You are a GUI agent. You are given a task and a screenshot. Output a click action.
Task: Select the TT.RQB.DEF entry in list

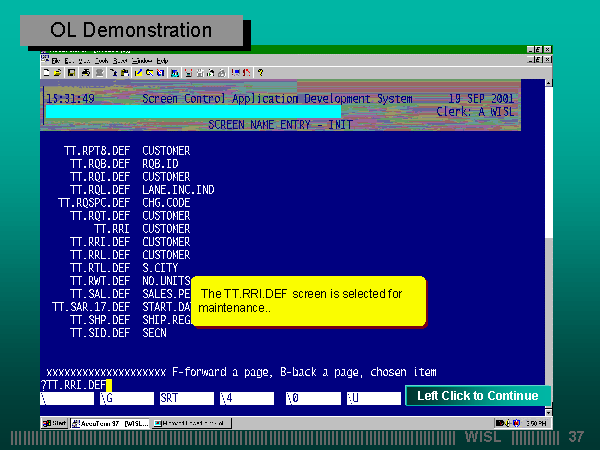101,163
